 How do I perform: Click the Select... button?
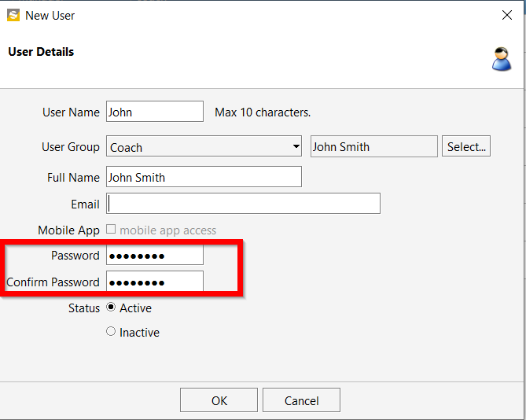click(466, 146)
